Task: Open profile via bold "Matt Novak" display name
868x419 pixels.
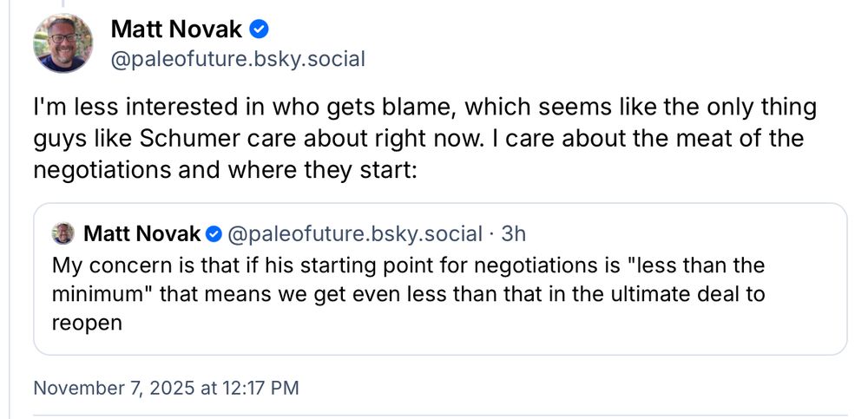Action: pyautogui.click(x=176, y=29)
